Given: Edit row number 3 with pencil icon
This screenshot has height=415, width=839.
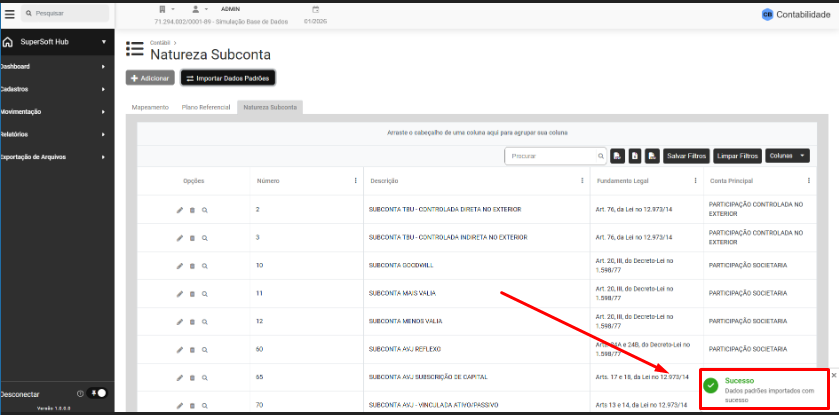Looking at the screenshot, I should click(180, 237).
